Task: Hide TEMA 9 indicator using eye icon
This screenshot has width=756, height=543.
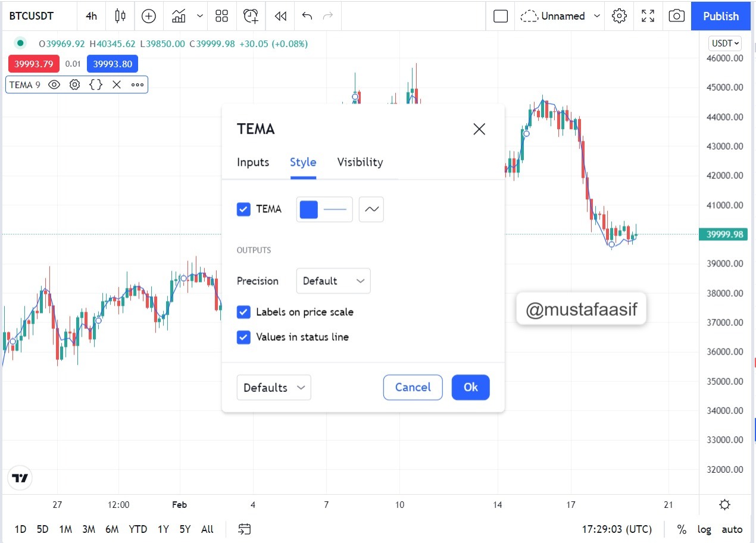Action: click(x=54, y=84)
